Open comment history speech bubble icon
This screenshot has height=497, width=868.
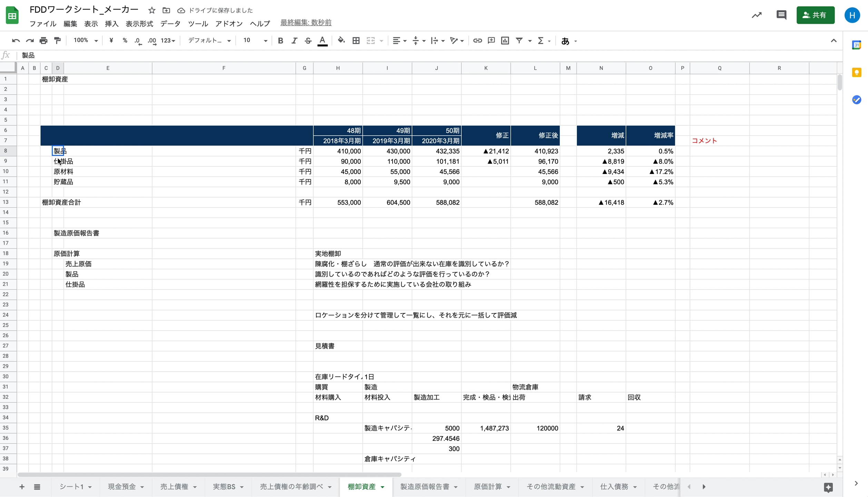[781, 15]
